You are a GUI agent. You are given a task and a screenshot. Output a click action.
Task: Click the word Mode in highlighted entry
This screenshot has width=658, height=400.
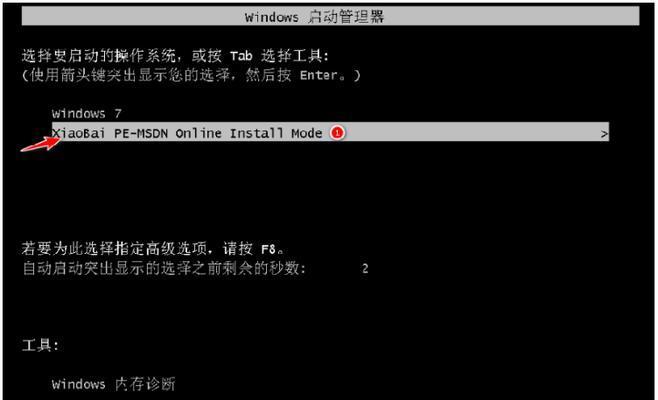[307, 133]
